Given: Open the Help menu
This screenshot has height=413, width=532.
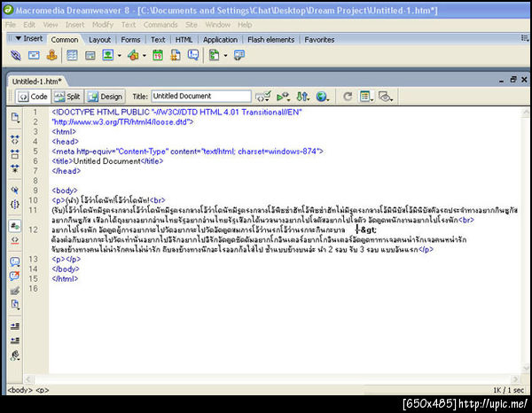Looking at the screenshot, I should [x=245, y=25].
